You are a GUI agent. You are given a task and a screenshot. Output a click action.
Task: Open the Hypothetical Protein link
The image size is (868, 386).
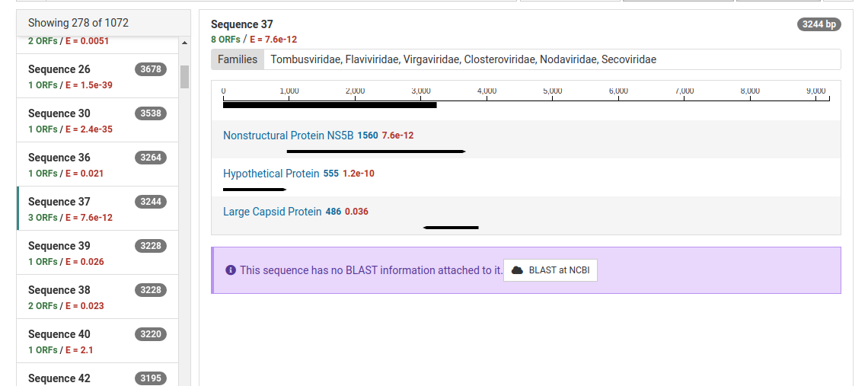pyautogui.click(x=271, y=174)
